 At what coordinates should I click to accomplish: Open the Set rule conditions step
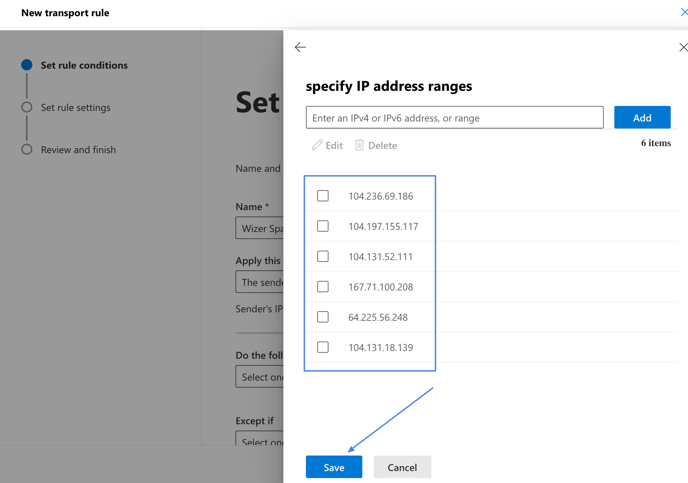click(x=84, y=65)
